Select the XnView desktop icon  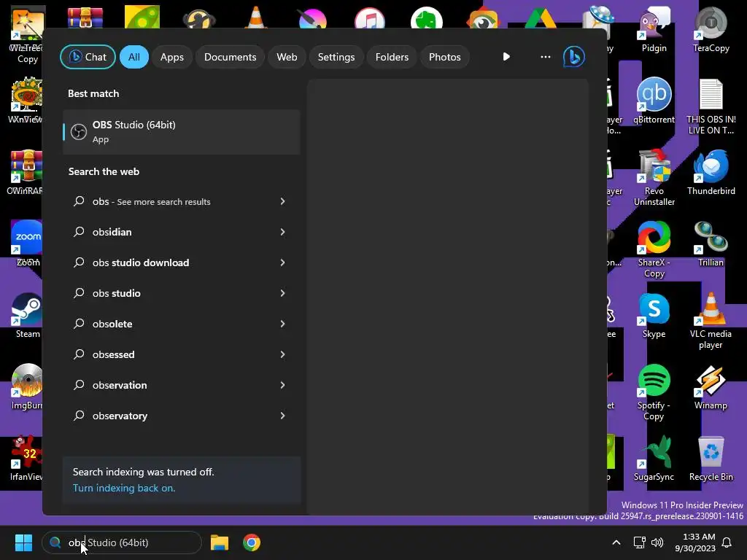coord(26,101)
